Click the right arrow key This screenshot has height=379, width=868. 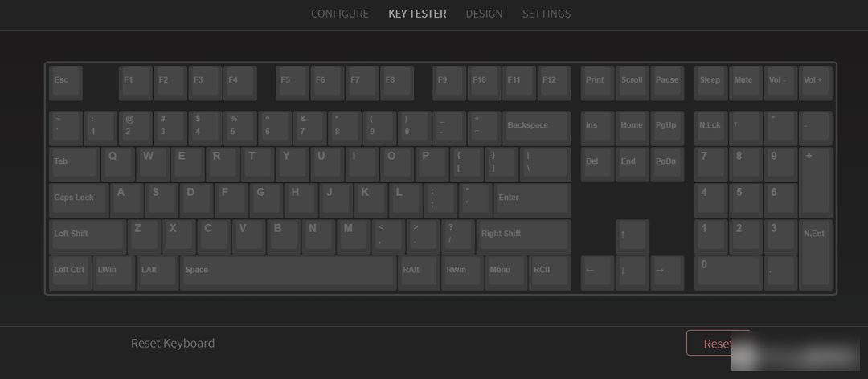pyautogui.click(x=667, y=273)
